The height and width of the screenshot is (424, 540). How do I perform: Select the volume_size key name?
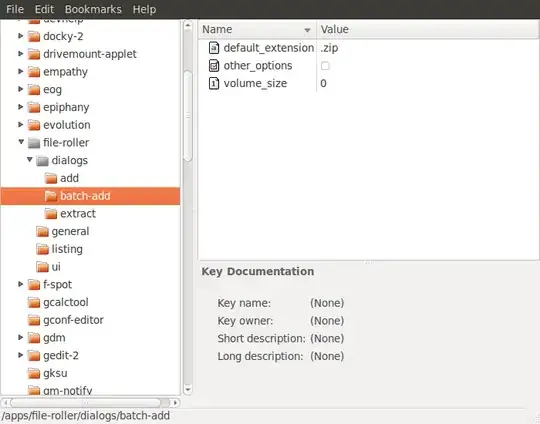255,83
